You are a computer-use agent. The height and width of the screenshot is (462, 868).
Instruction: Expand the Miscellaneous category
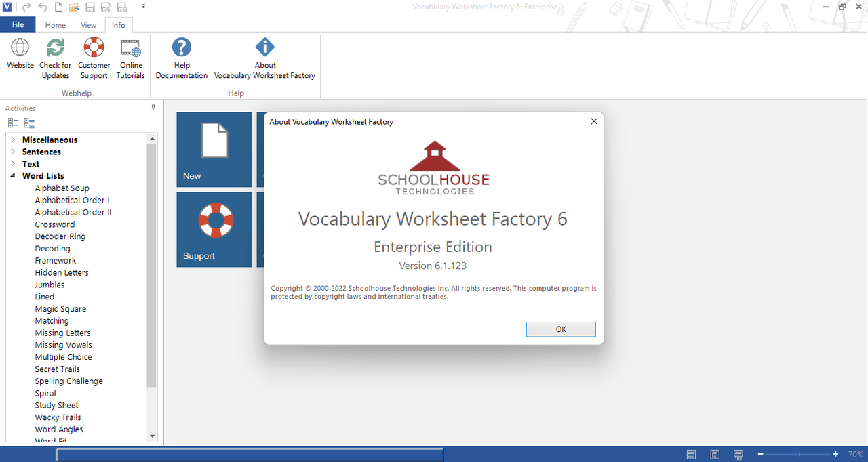point(13,140)
